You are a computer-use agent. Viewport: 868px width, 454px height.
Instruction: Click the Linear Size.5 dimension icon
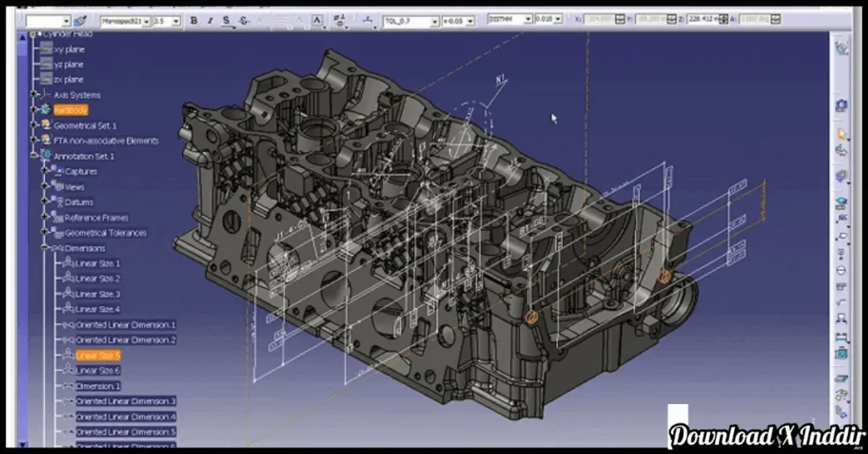coord(67,355)
